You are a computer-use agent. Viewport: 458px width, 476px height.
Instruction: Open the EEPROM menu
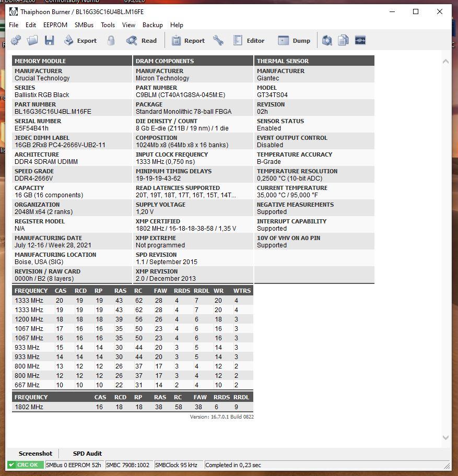pyautogui.click(x=55, y=25)
